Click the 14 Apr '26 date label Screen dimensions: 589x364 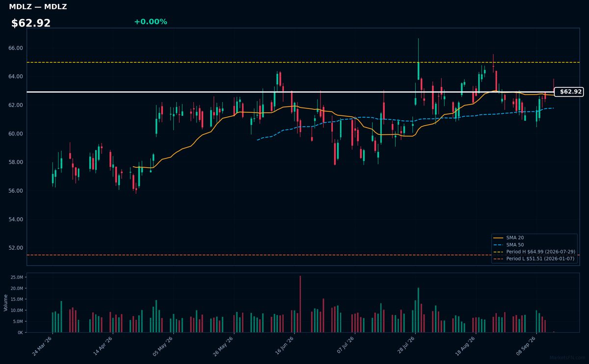click(x=104, y=346)
